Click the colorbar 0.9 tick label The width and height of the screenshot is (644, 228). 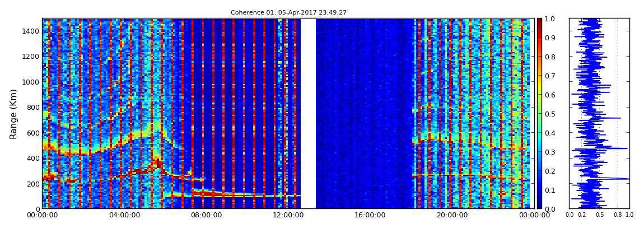[x=549, y=38]
